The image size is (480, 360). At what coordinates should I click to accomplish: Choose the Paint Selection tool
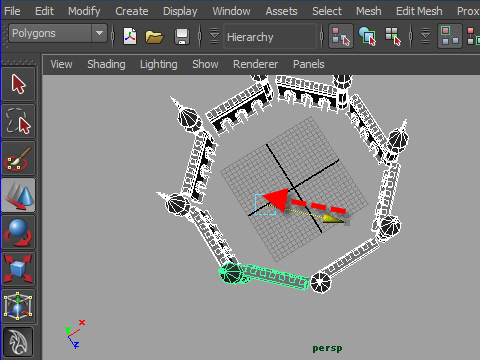tap(18, 158)
